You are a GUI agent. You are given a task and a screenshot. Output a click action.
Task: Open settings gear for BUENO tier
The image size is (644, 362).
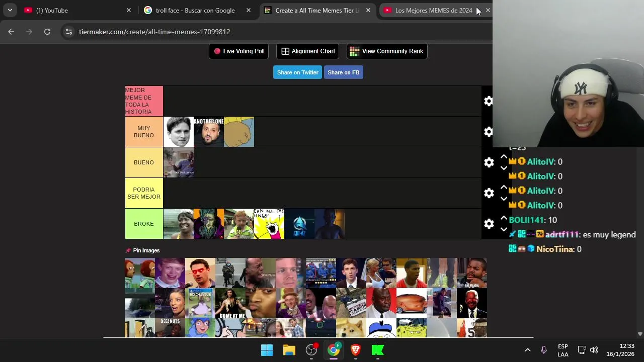489,162
